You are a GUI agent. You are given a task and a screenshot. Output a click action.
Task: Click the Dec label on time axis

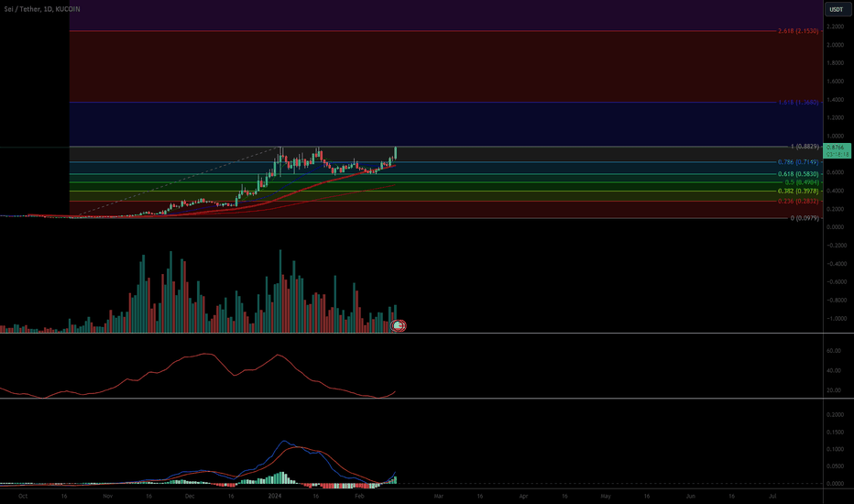tap(190, 497)
